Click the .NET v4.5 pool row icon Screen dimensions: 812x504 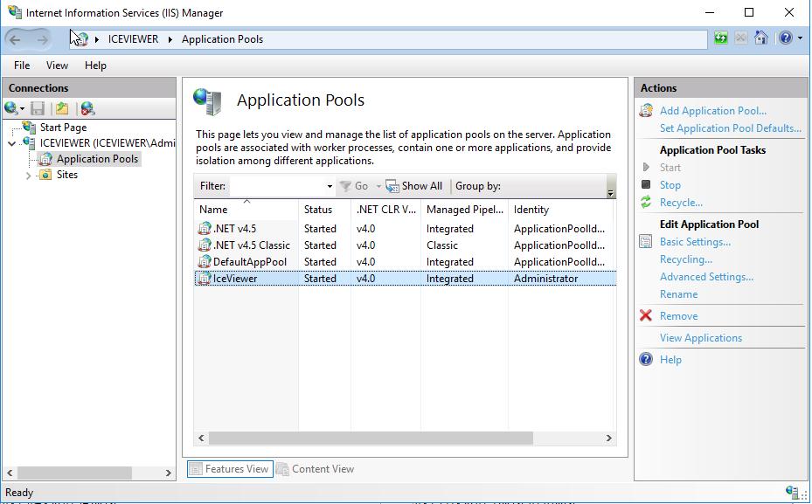coord(205,228)
